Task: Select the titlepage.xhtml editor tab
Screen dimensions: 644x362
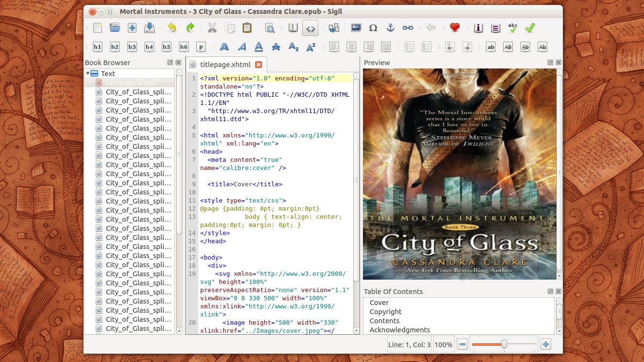Action: point(225,65)
